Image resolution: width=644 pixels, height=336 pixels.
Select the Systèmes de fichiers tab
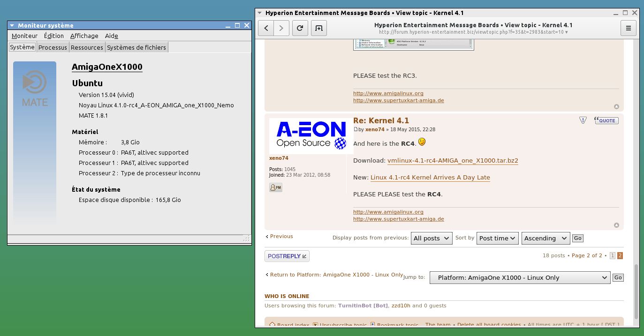(136, 47)
